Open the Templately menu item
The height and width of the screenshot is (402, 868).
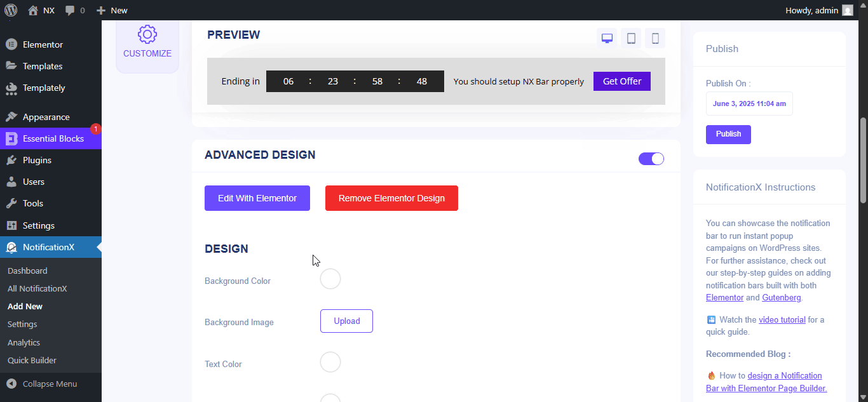51,88
